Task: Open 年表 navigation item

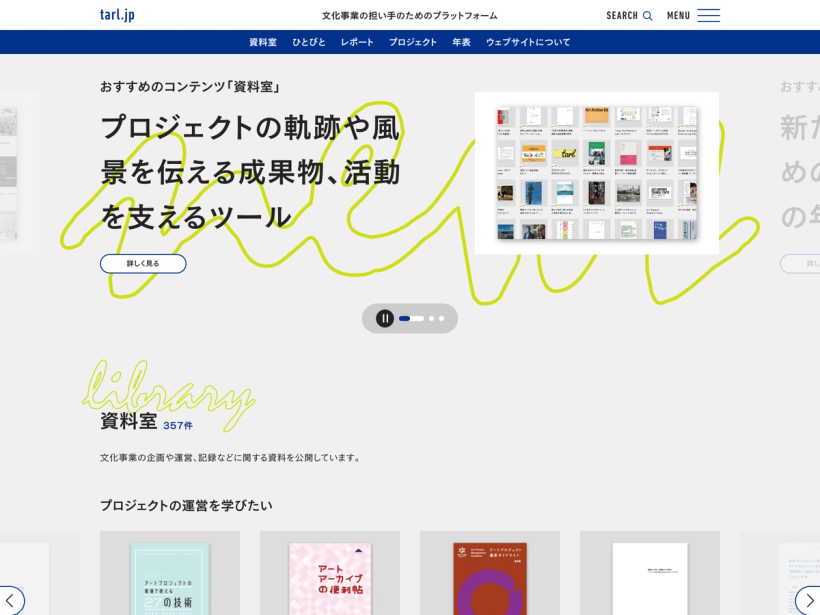Action: coord(461,42)
